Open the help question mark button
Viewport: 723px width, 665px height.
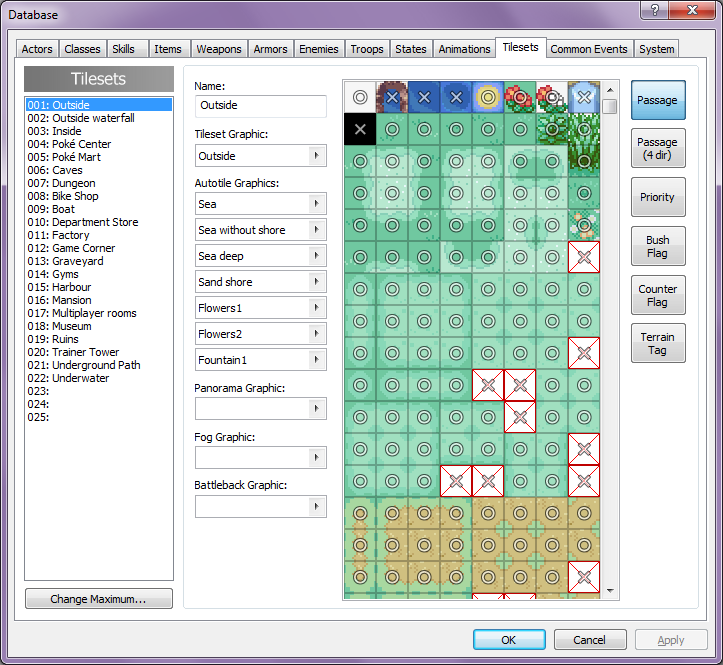coord(655,10)
